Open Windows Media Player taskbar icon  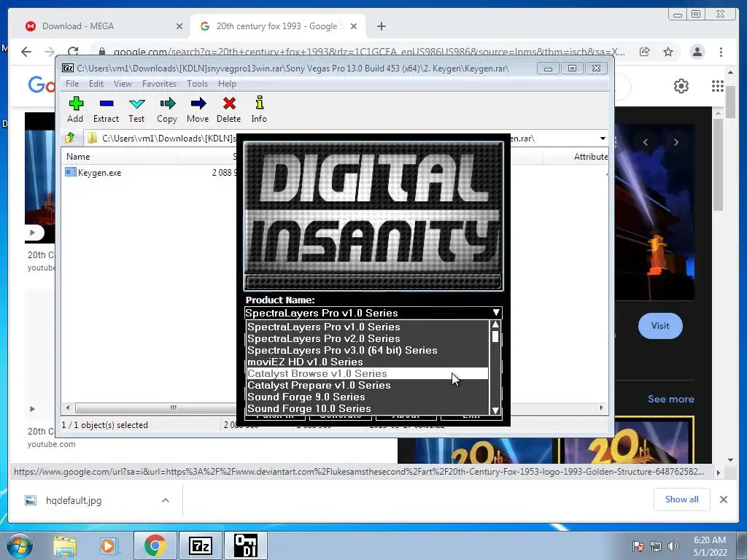[x=108, y=545]
